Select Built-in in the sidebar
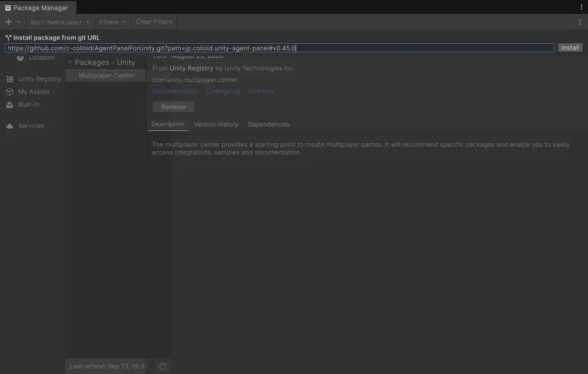 click(29, 105)
